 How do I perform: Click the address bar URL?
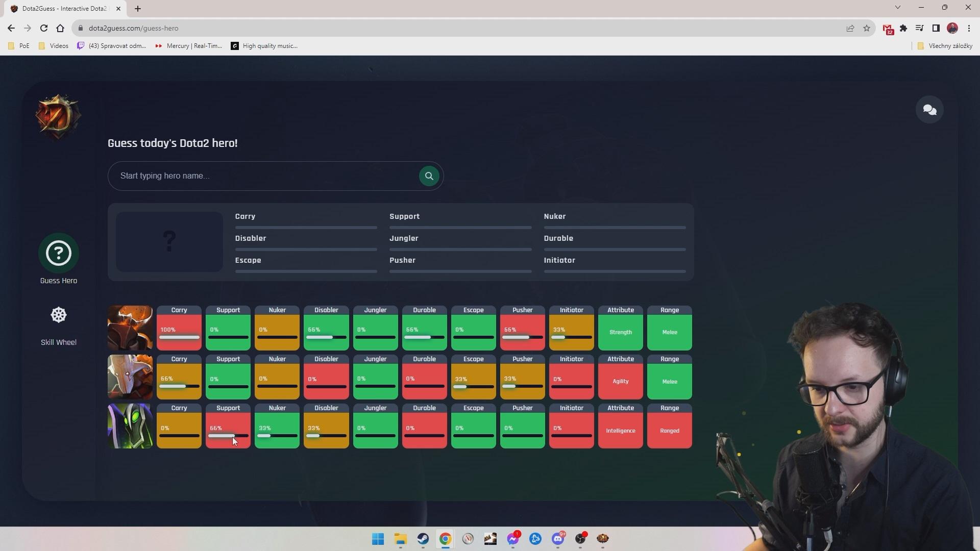click(133, 28)
